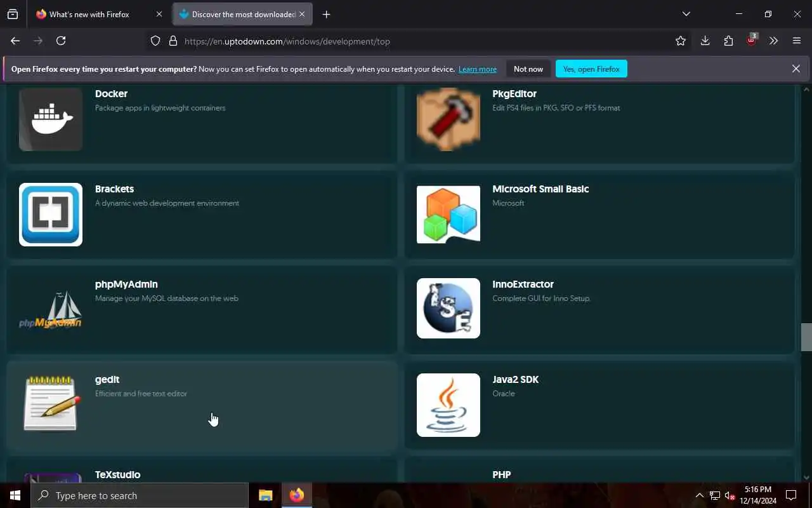
Task: Close the What's new with Firefox tab
Action: [159, 14]
